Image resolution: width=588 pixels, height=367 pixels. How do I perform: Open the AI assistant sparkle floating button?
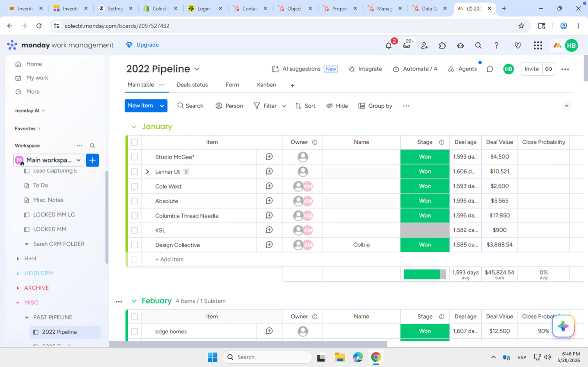pyautogui.click(x=563, y=326)
